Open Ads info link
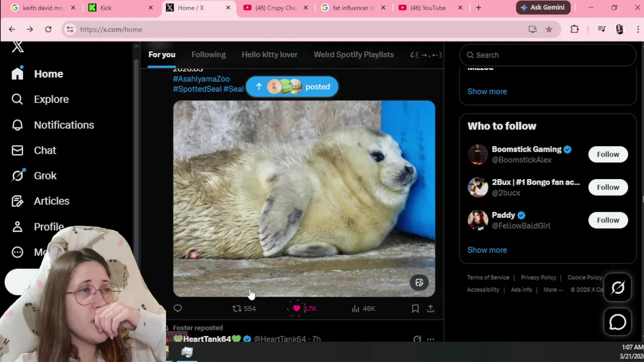644x362 pixels. (521, 290)
